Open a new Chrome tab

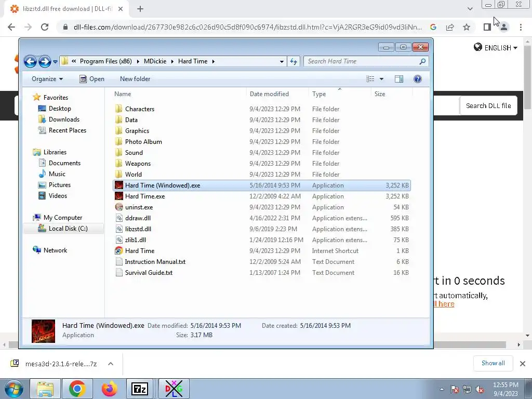click(x=140, y=9)
